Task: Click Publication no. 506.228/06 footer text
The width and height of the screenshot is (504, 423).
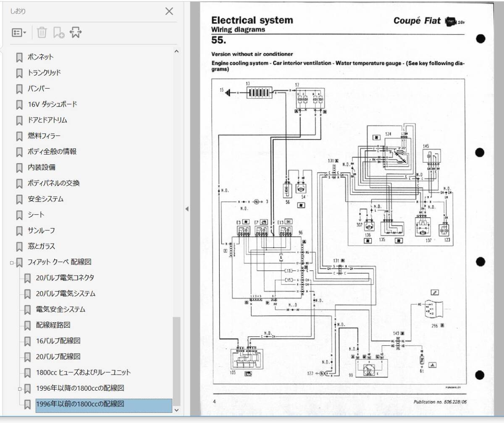Action: (440, 402)
